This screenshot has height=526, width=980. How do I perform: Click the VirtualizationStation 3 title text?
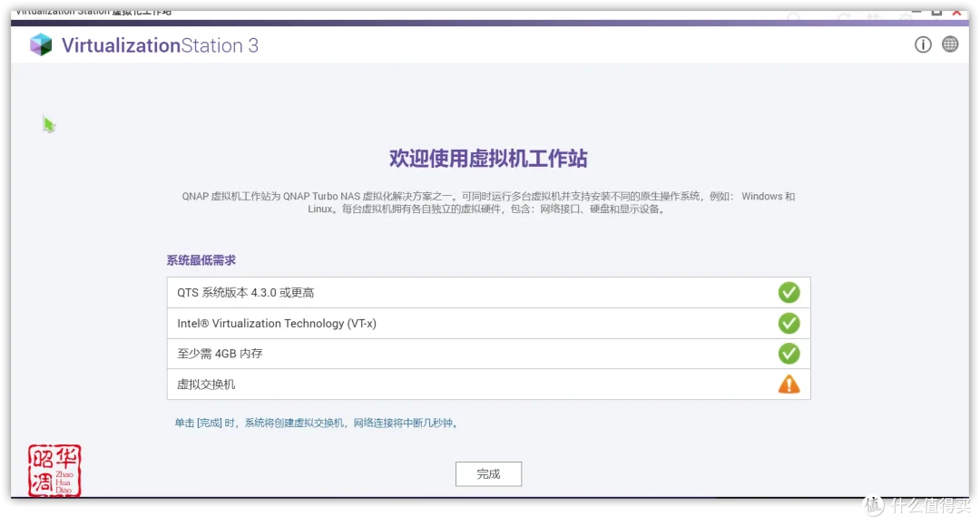pyautogui.click(x=160, y=45)
